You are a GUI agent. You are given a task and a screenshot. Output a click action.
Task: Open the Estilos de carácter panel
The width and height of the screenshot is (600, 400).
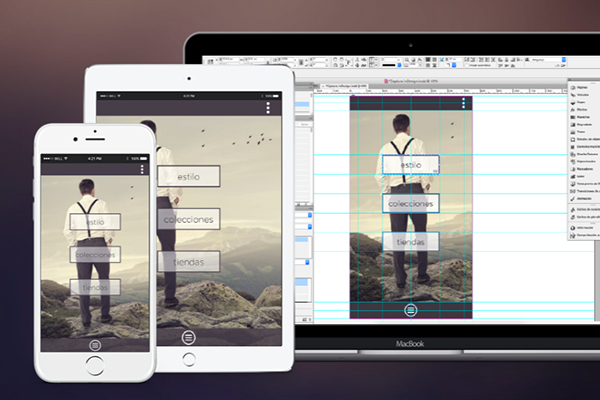[585, 209]
